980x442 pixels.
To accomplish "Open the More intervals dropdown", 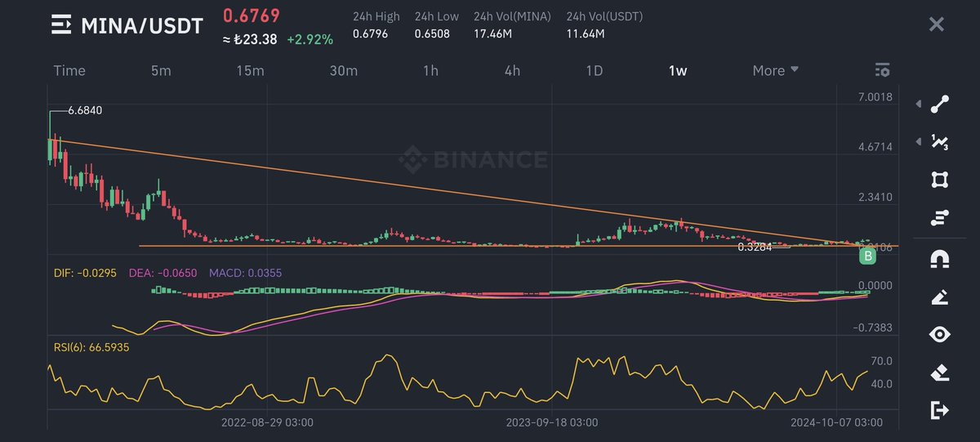I will pyautogui.click(x=776, y=70).
